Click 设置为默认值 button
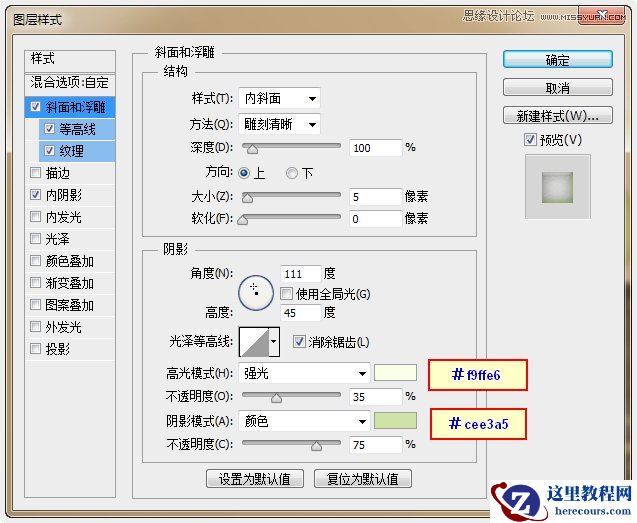The height and width of the screenshot is (523, 637). tap(255, 479)
